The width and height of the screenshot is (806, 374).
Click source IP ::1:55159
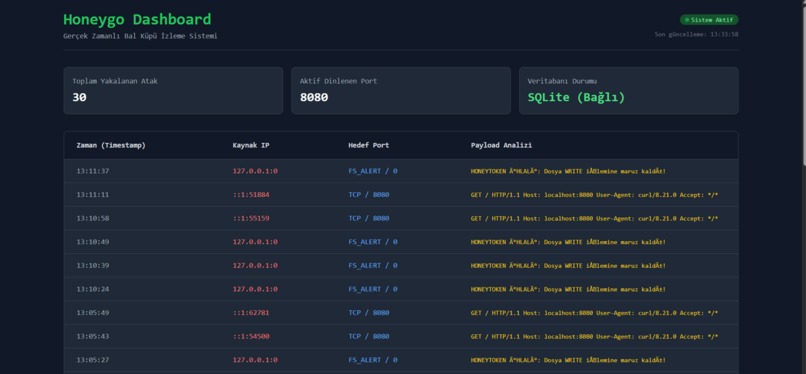click(251, 218)
